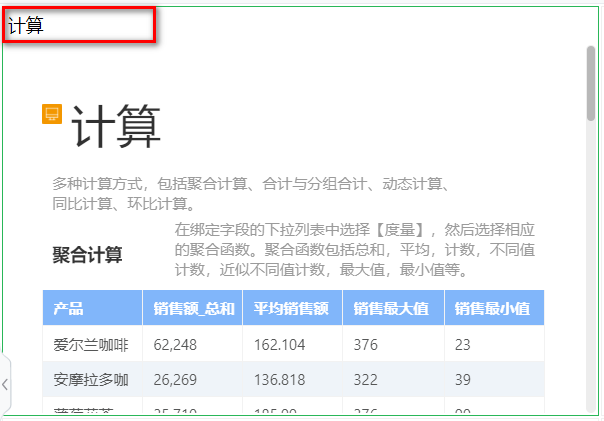Viewport: 604px width, 421px height.
Task: Select the 平均销售额 column header
Action: pos(291,308)
